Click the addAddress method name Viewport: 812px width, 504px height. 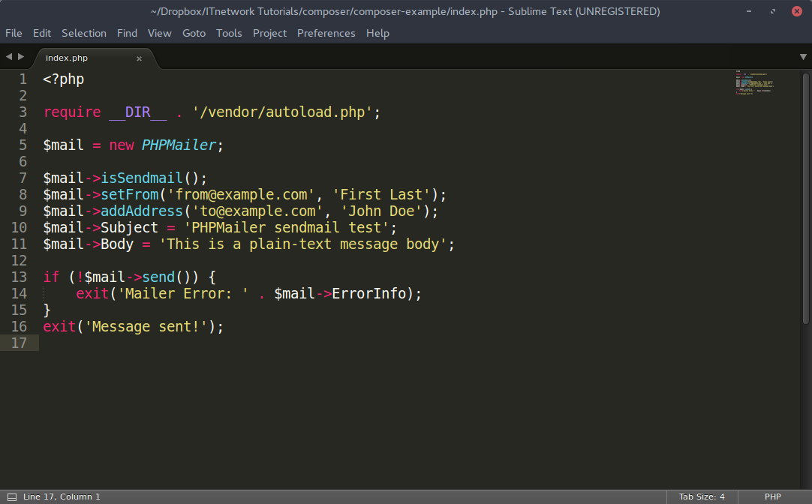point(142,211)
